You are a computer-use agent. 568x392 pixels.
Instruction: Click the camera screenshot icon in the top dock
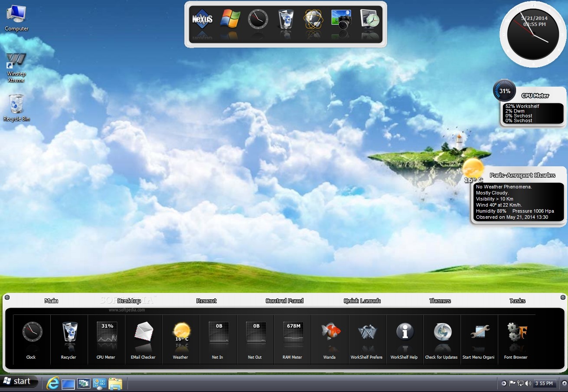click(341, 19)
